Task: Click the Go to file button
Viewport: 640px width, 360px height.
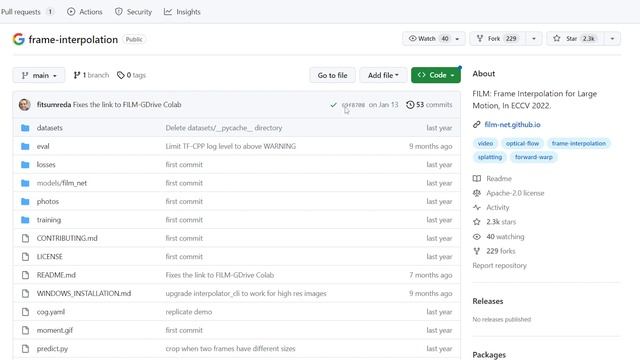Action: pyautogui.click(x=332, y=75)
